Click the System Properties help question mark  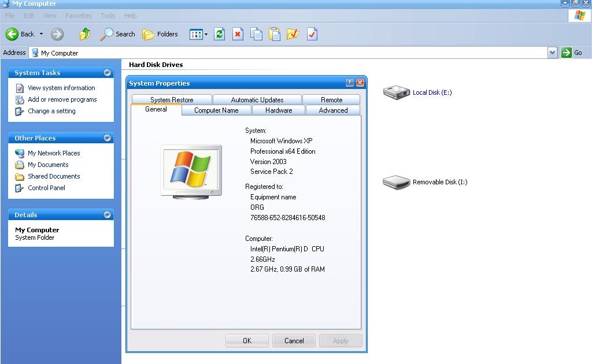[x=350, y=83]
